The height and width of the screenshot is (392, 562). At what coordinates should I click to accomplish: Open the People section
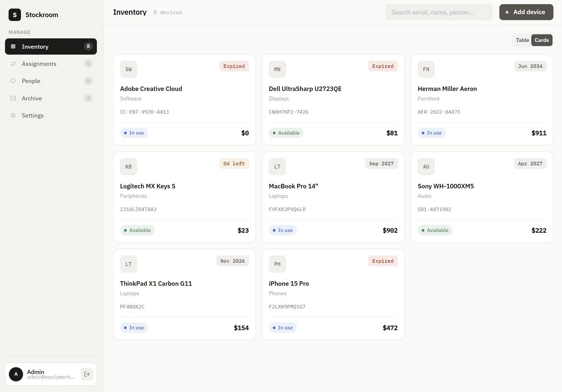tap(51, 81)
